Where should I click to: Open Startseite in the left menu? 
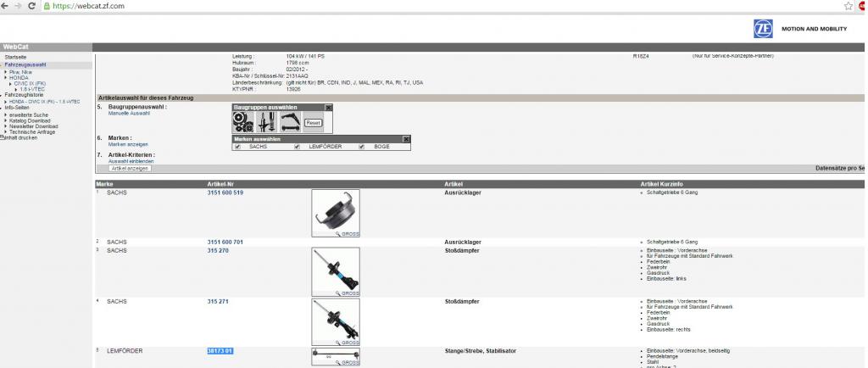tap(15, 57)
